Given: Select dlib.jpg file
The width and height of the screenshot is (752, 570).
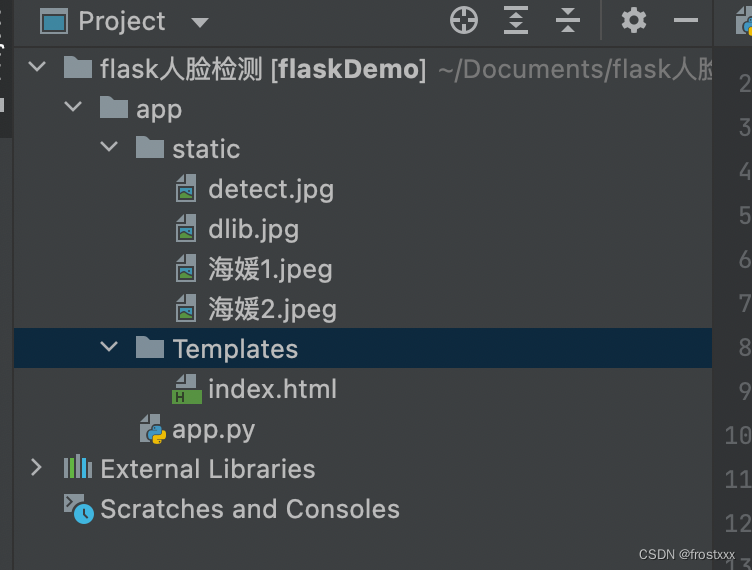Looking at the screenshot, I should (253, 229).
